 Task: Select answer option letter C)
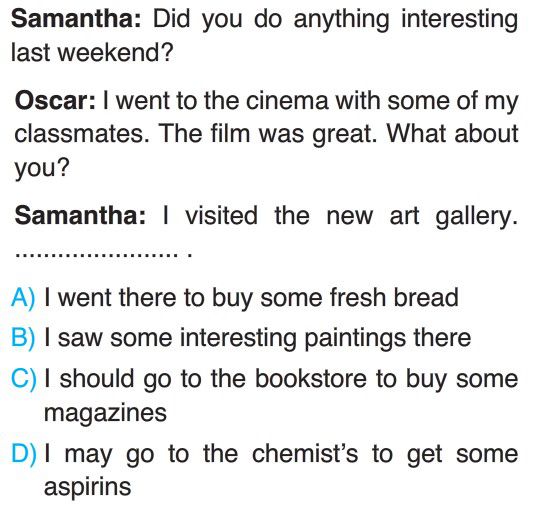coord(23,379)
